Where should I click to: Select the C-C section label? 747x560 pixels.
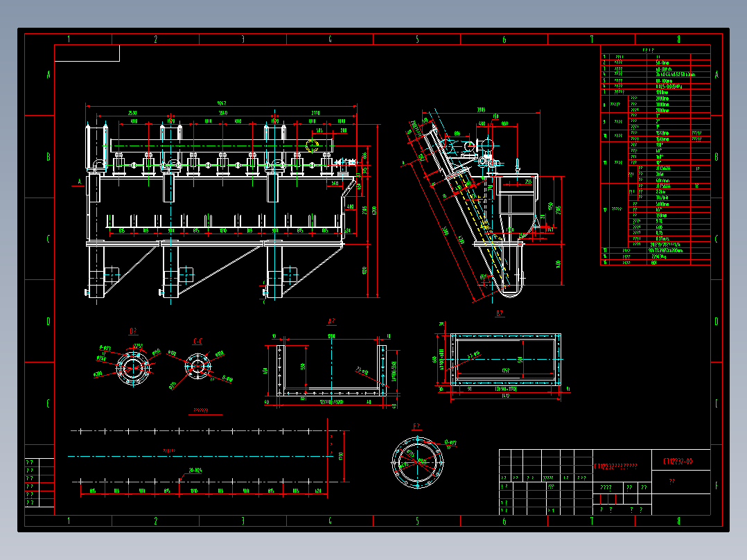(x=197, y=341)
